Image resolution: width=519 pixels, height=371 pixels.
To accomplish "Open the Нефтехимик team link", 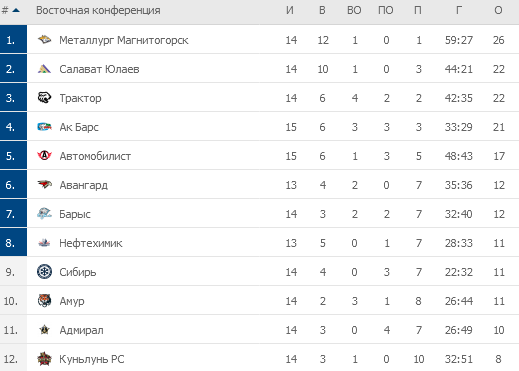I will pos(91,243).
